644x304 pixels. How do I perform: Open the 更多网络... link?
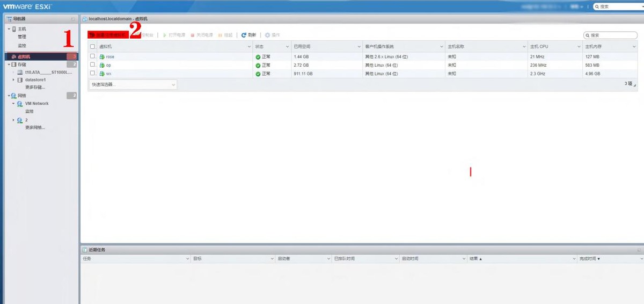[x=35, y=127]
